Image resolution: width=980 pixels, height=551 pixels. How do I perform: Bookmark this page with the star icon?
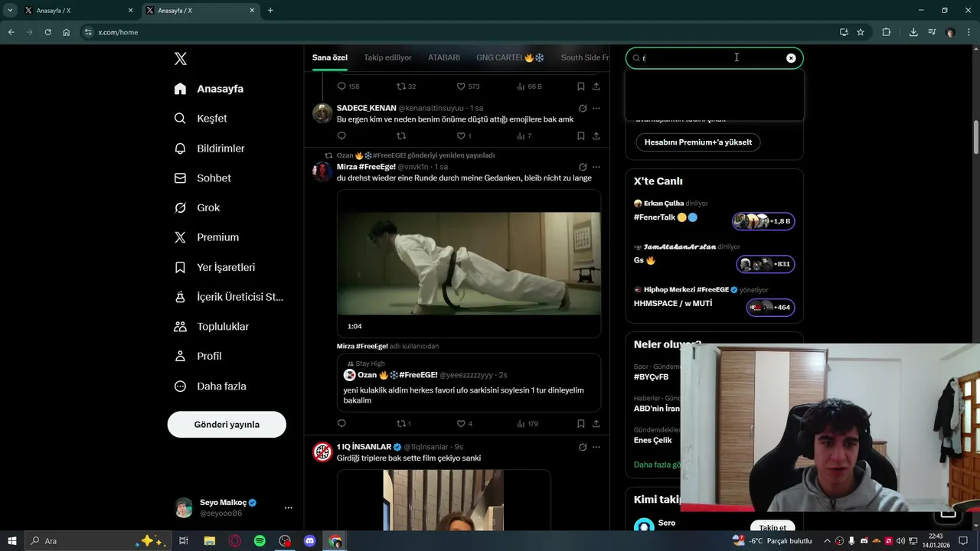coord(861,32)
